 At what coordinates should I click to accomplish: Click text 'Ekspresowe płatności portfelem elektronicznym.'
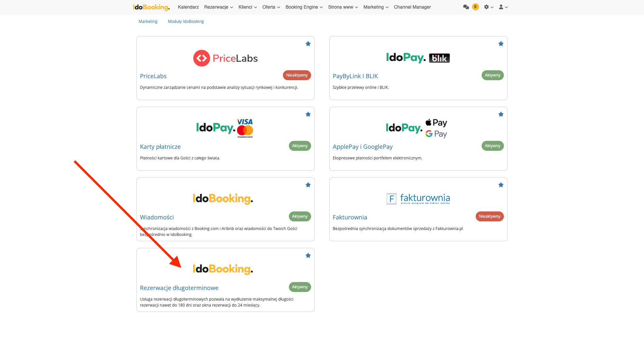[377, 158]
